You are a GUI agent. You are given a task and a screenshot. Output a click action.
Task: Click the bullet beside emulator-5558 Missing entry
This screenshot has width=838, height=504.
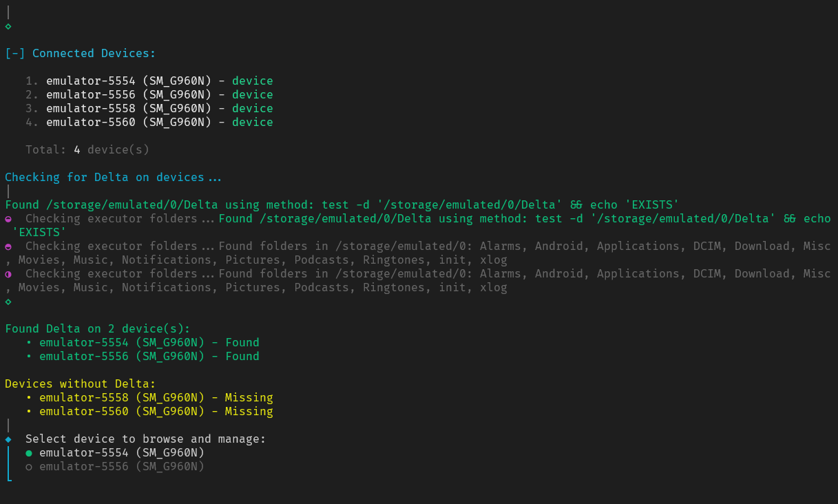tap(28, 397)
